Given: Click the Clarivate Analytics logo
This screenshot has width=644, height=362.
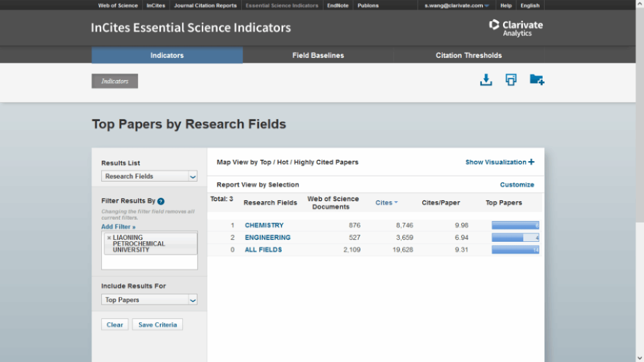Looking at the screenshot, I should [516, 28].
